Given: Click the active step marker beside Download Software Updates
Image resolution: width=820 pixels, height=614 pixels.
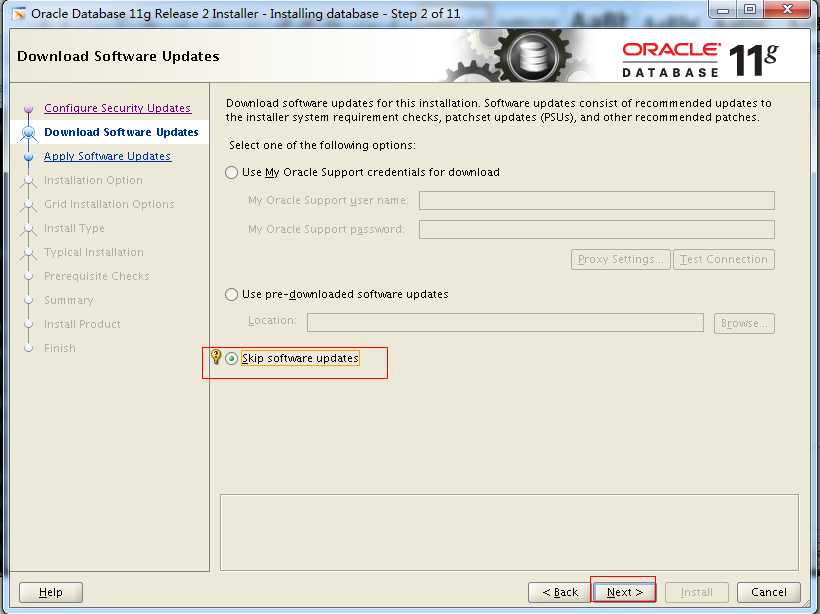Looking at the screenshot, I should (29, 132).
